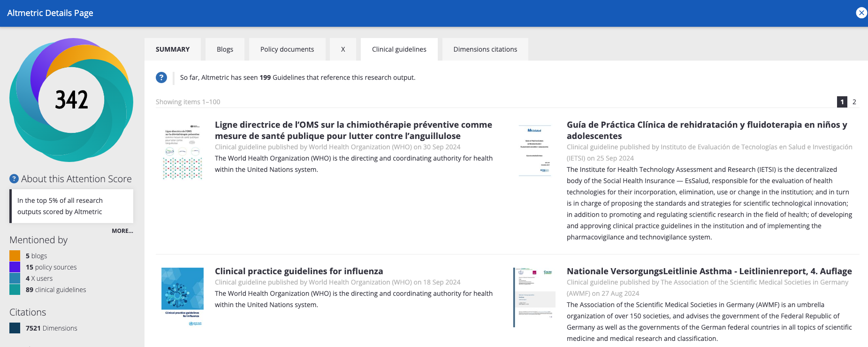Open the blue influenza guideline cover thumbnail

[183, 296]
